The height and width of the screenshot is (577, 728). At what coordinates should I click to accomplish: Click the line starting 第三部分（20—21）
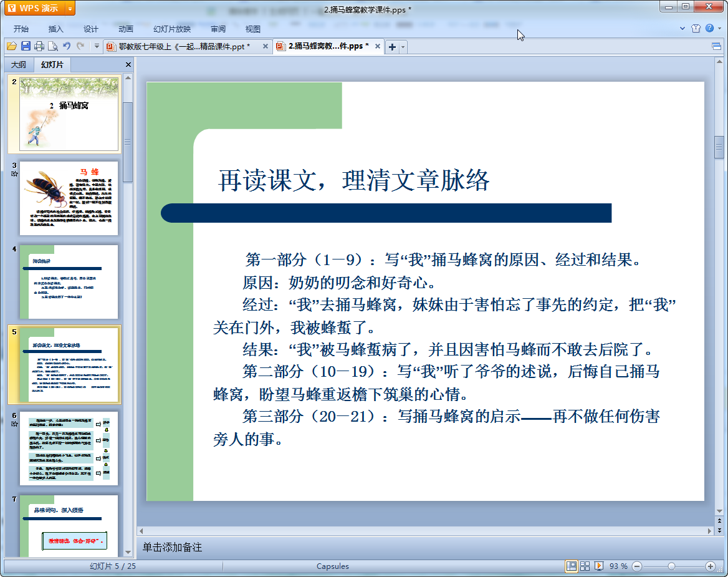[x=451, y=416]
